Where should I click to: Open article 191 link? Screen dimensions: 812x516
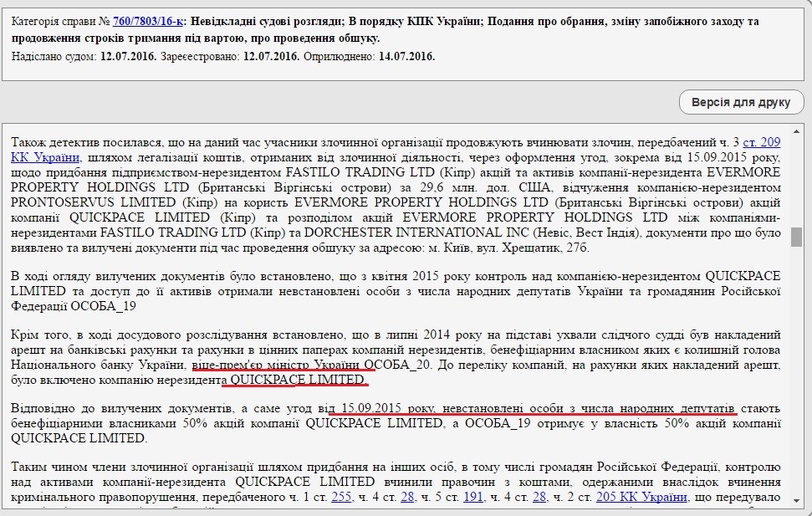click(x=472, y=497)
